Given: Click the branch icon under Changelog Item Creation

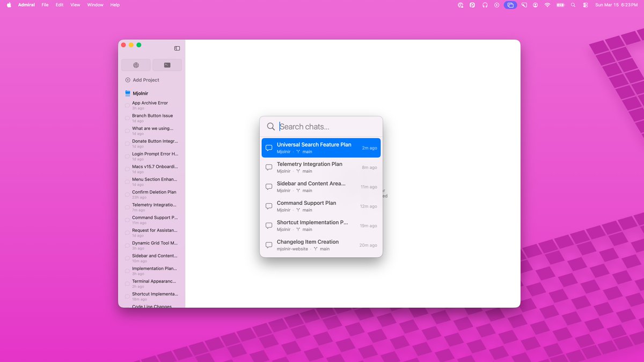Looking at the screenshot, I should pyautogui.click(x=316, y=249).
